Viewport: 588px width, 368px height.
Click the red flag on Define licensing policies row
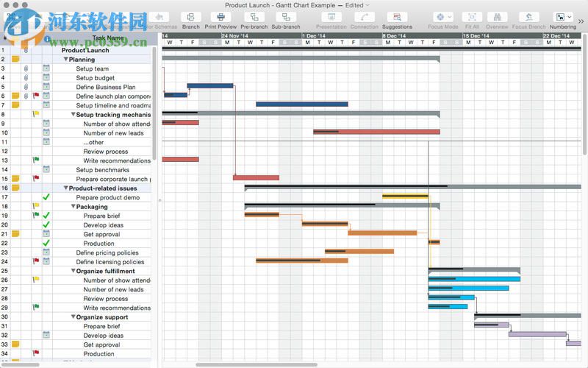coord(36,261)
